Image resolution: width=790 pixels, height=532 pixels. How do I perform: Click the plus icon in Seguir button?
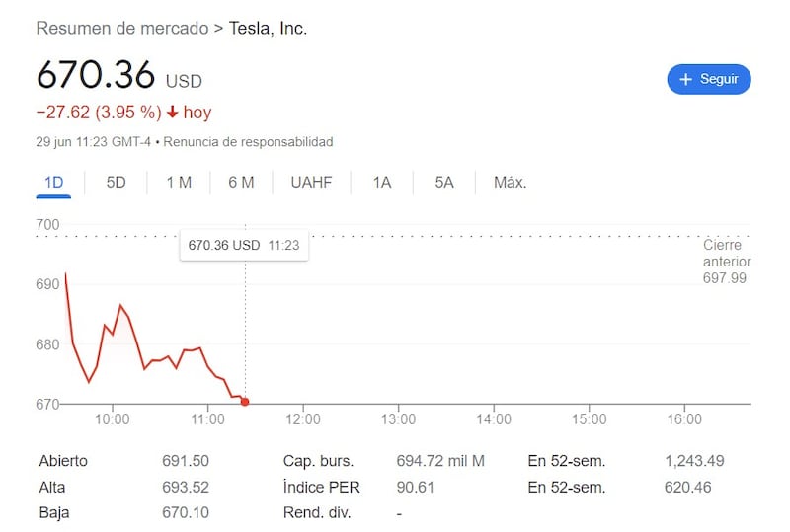pos(686,79)
